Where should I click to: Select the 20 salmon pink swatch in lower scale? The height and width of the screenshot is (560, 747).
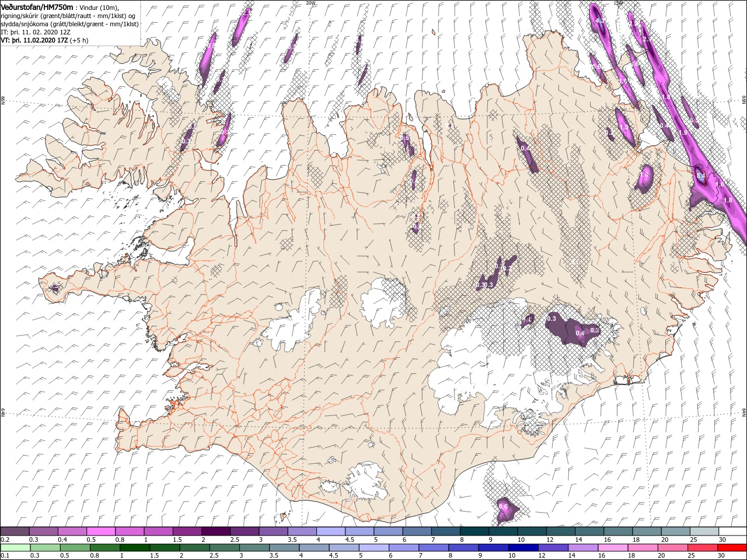pyautogui.click(x=672, y=548)
